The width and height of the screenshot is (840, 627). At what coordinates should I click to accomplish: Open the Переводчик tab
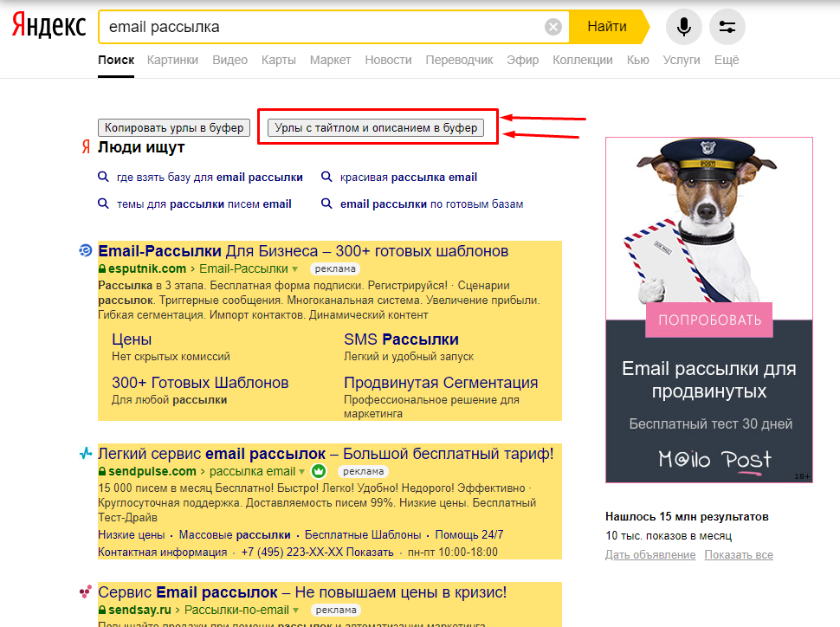(x=459, y=60)
